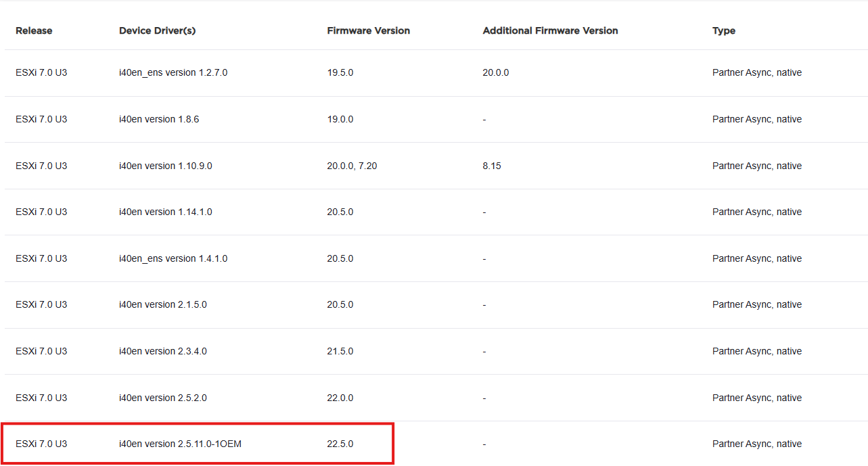
Task: Click the Release column header
Action: [34, 30]
